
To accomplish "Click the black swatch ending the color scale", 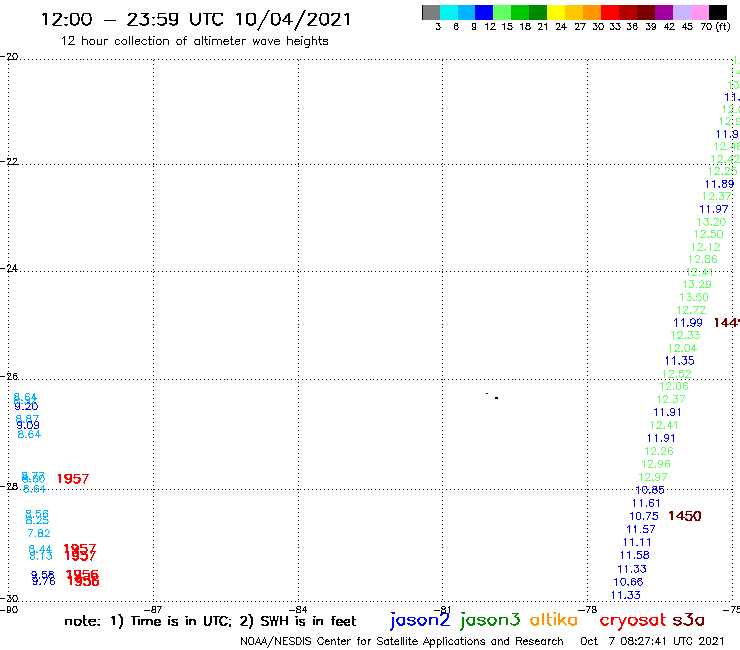I will (x=717, y=12).
